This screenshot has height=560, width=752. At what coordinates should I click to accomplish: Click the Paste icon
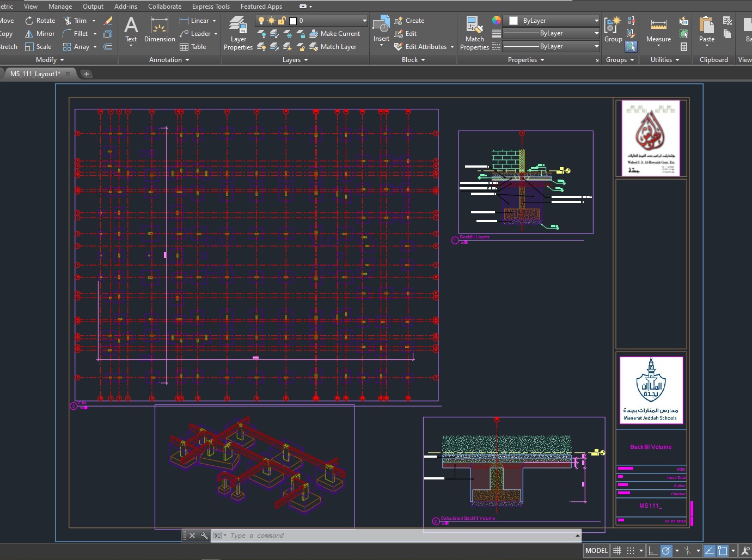click(x=707, y=25)
